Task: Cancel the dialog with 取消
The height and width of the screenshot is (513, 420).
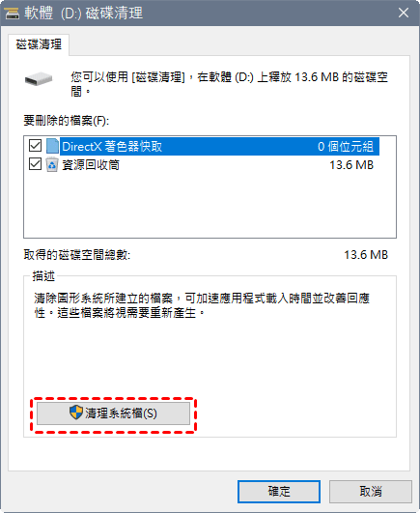Action: click(371, 492)
